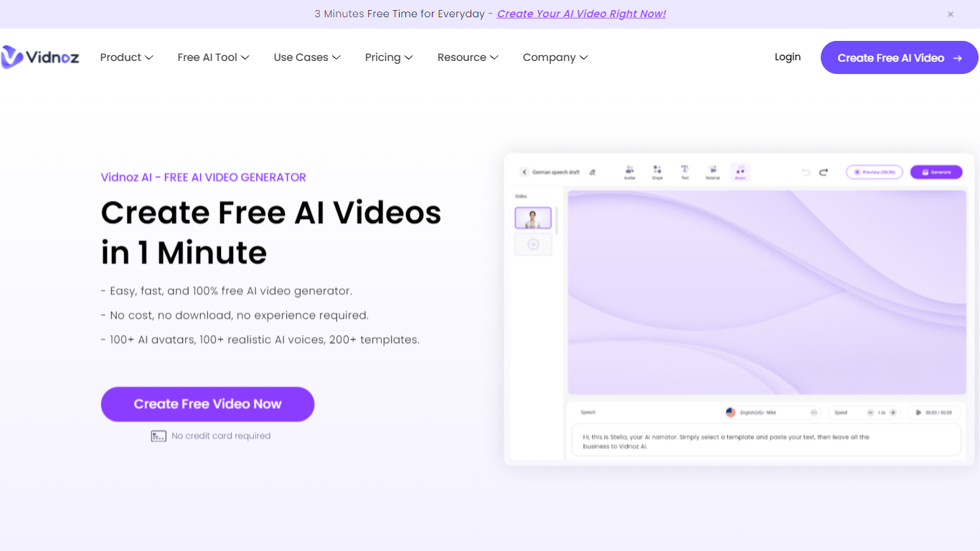Open the Use Cases dropdown
This screenshot has width=980, height=551.
[306, 57]
